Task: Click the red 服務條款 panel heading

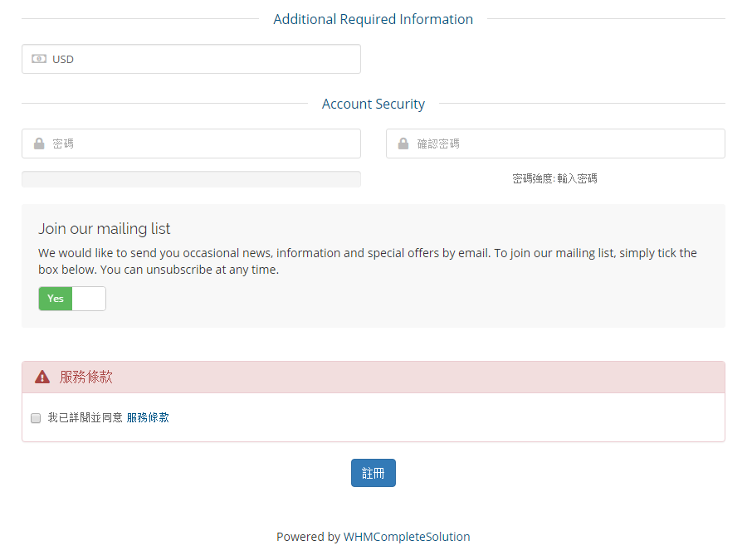Action: click(86, 377)
